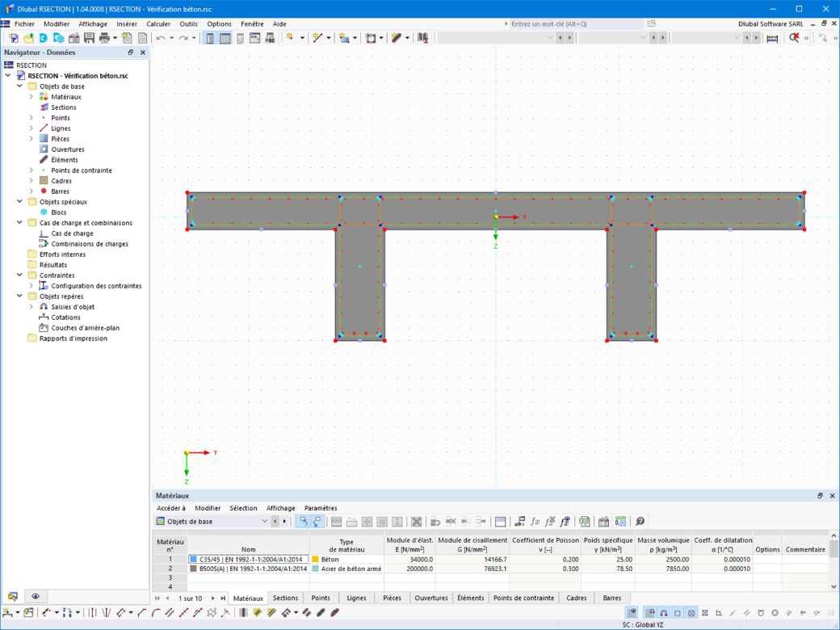The width and height of the screenshot is (840, 630).
Task: Click the keyword search input field
Action: (x=577, y=24)
